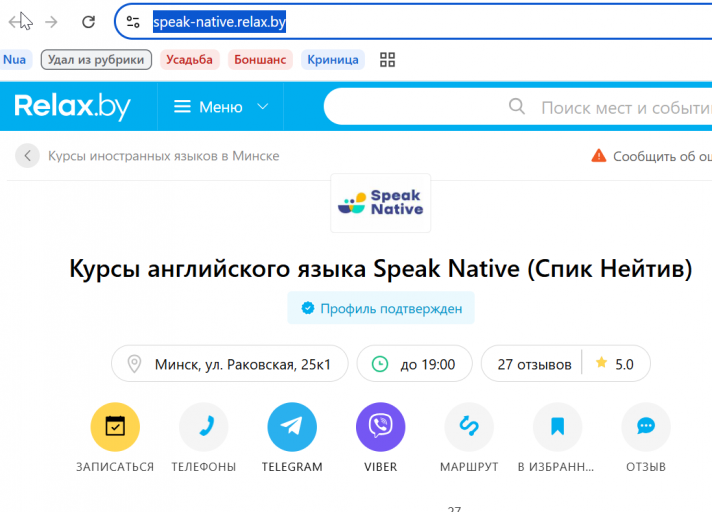
Task: Open the hamburger menu icon
Action: (182, 107)
